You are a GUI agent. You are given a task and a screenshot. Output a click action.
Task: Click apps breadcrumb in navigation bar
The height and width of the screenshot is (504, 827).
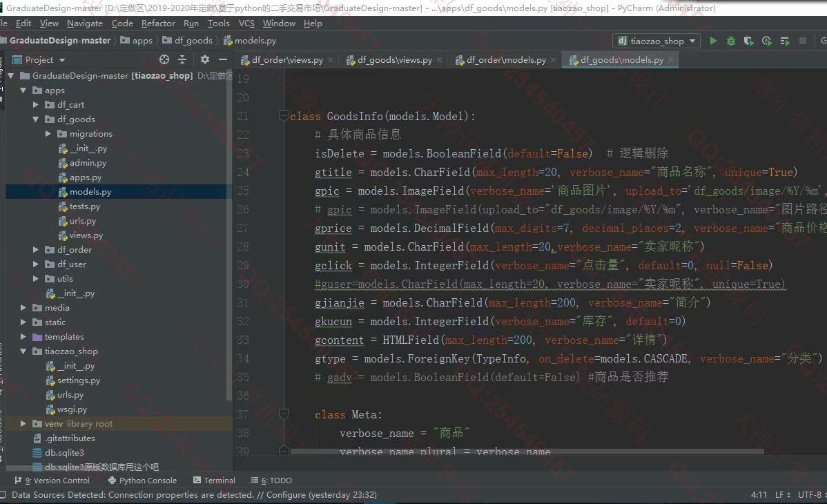pos(137,41)
